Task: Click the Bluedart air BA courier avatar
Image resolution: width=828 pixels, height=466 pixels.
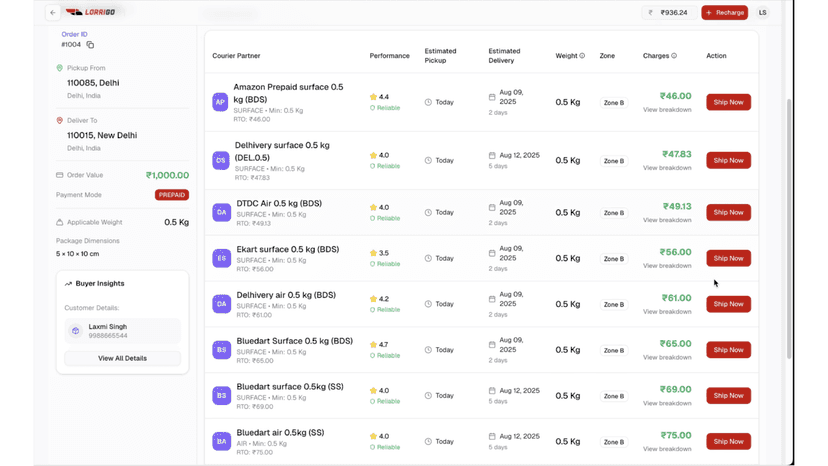Action: click(221, 441)
